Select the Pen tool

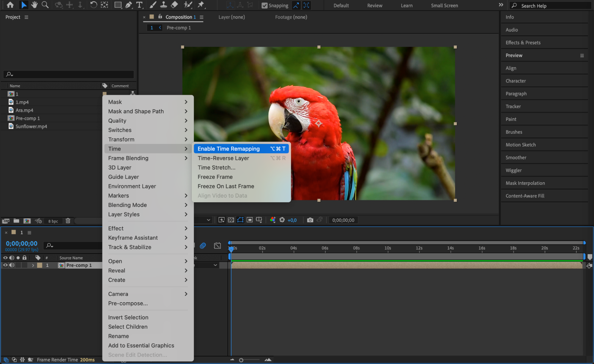[x=129, y=5]
